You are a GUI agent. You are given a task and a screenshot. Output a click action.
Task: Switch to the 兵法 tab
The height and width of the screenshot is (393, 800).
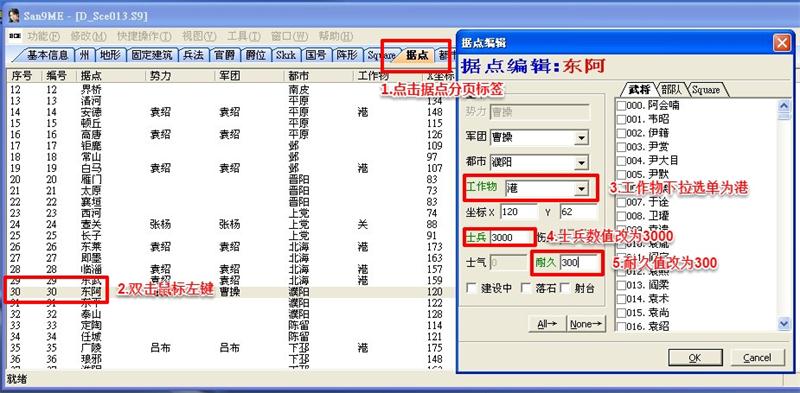[x=194, y=55]
